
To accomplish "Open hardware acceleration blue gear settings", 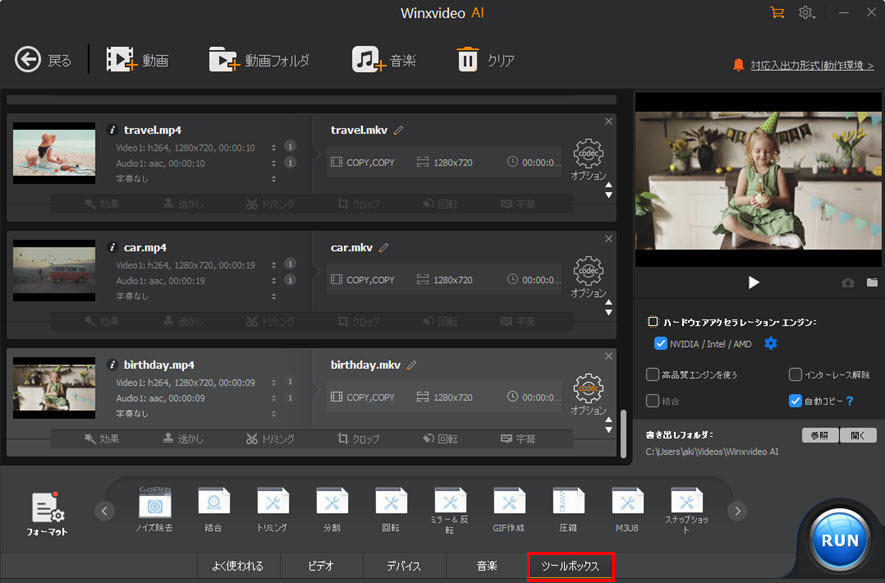I will click(770, 343).
